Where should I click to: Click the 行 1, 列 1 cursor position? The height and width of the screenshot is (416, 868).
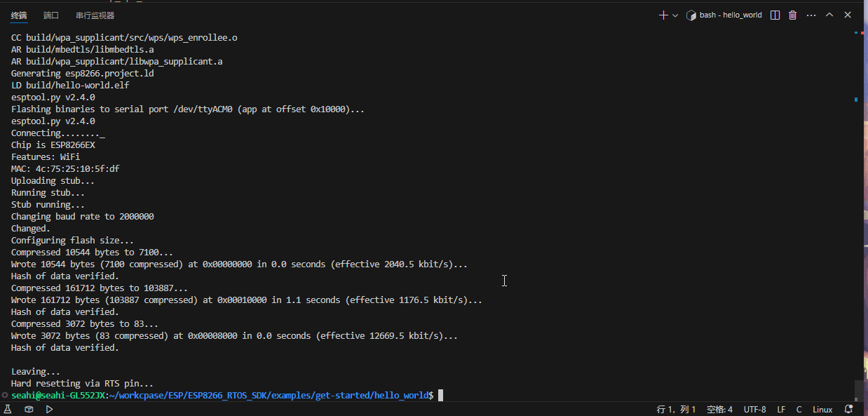[676, 409]
